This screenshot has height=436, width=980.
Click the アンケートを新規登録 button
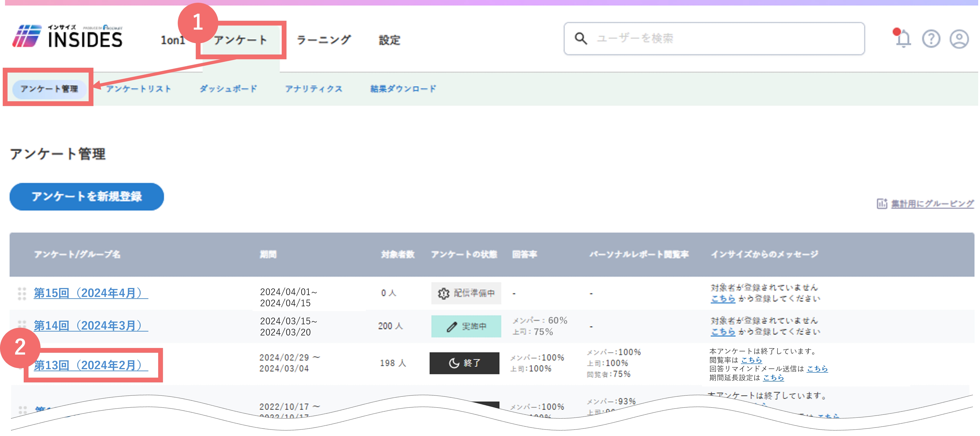pyautogui.click(x=87, y=197)
